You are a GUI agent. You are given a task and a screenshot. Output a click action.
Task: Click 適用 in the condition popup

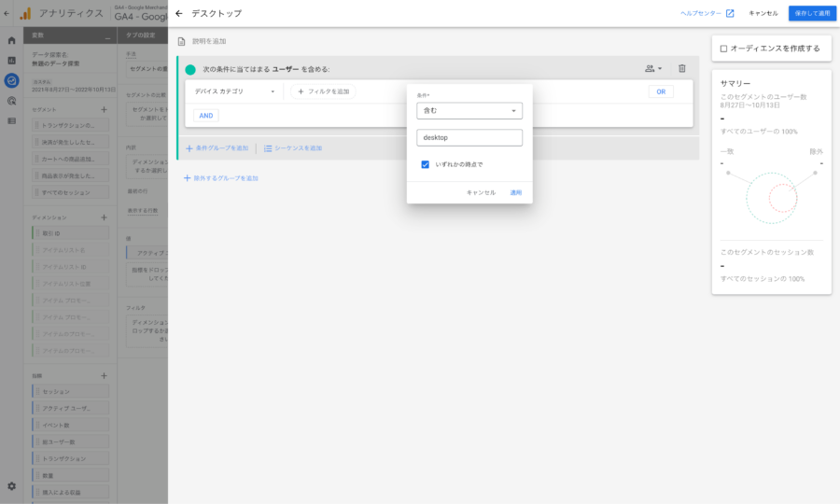pos(515,192)
